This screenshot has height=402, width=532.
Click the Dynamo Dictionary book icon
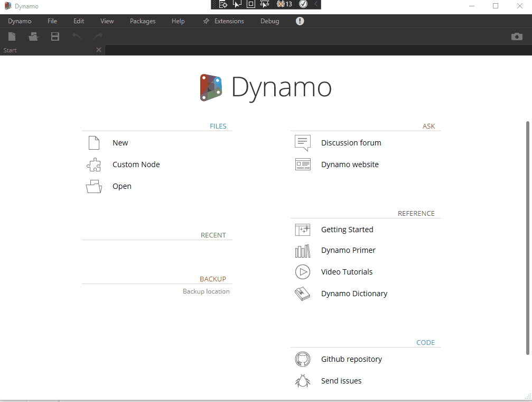click(303, 294)
